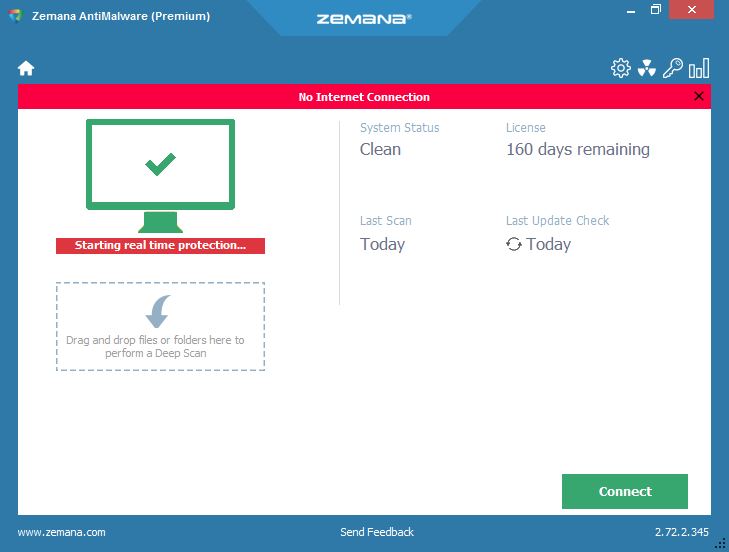Click the 'Last Update Check' label
This screenshot has width=729, height=552.
click(557, 220)
